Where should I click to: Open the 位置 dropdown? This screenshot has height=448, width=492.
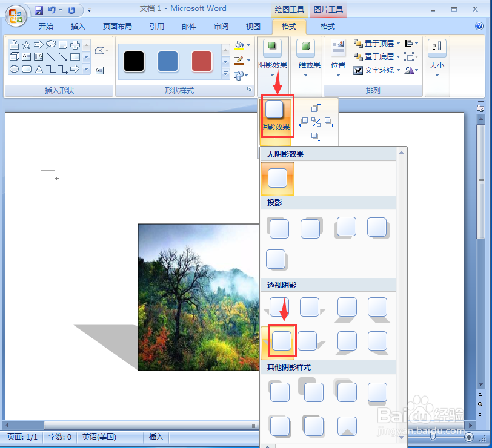click(338, 58)
